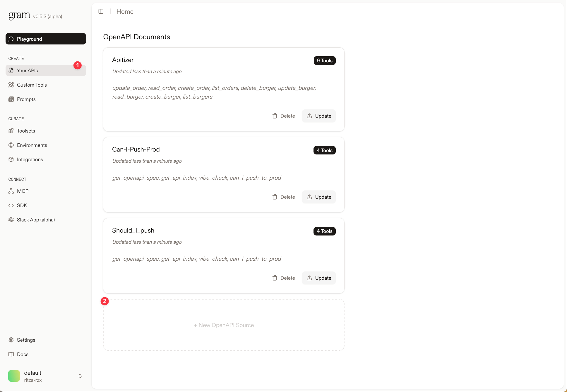Update the Should_I_push document
Viewport: 567px width, 392px height.
319,278
